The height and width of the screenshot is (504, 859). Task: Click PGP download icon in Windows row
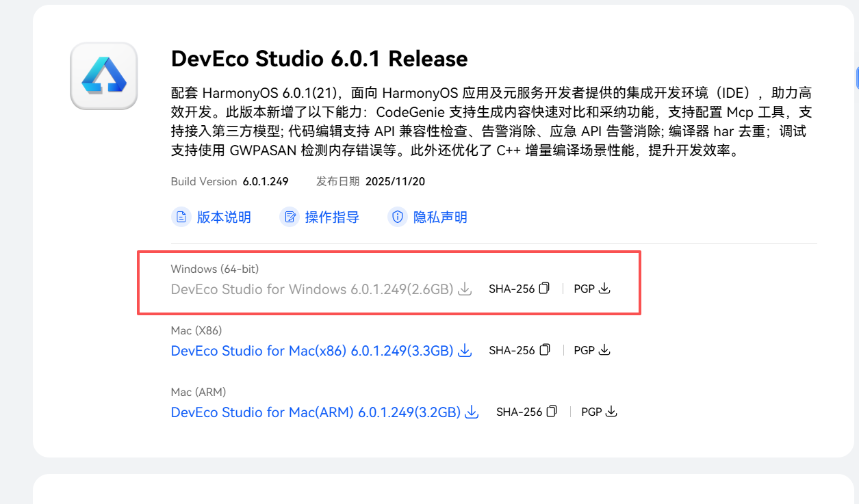tap(604, 289)
